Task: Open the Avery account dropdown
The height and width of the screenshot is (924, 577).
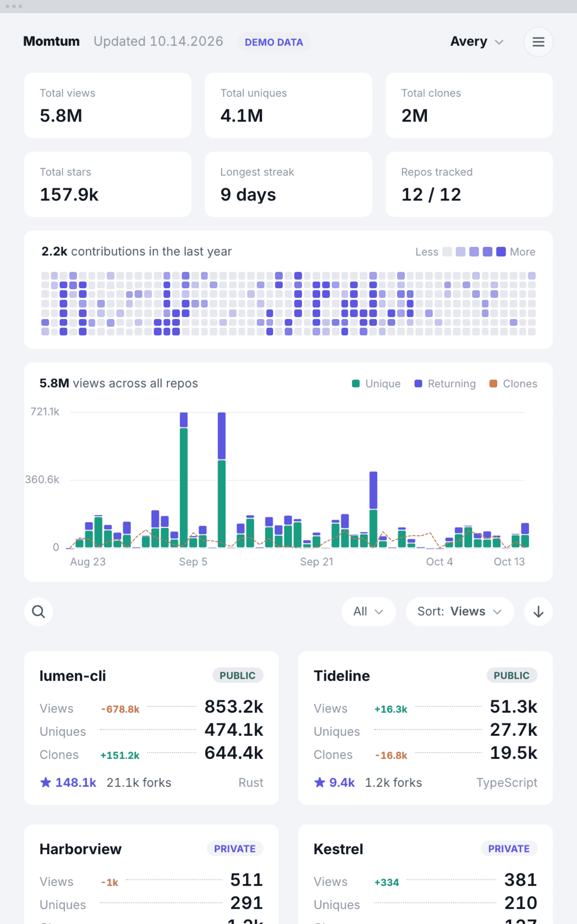Action: (x=477, y=41)
